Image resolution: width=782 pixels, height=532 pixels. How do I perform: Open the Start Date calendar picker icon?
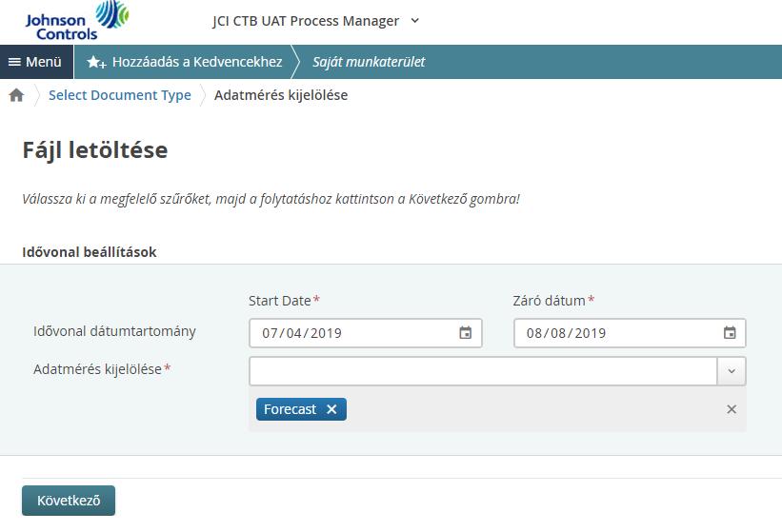point(466,333)
